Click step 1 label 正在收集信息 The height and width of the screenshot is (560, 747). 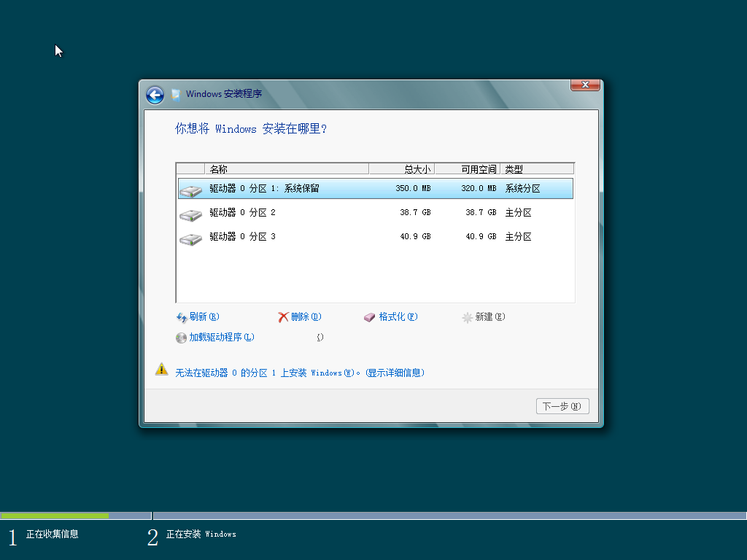pyautogui.click(x=52, y=534)
